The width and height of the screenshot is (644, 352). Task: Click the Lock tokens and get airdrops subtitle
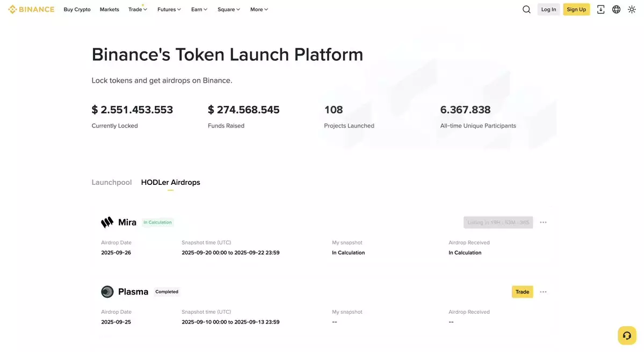coord(162,81)
